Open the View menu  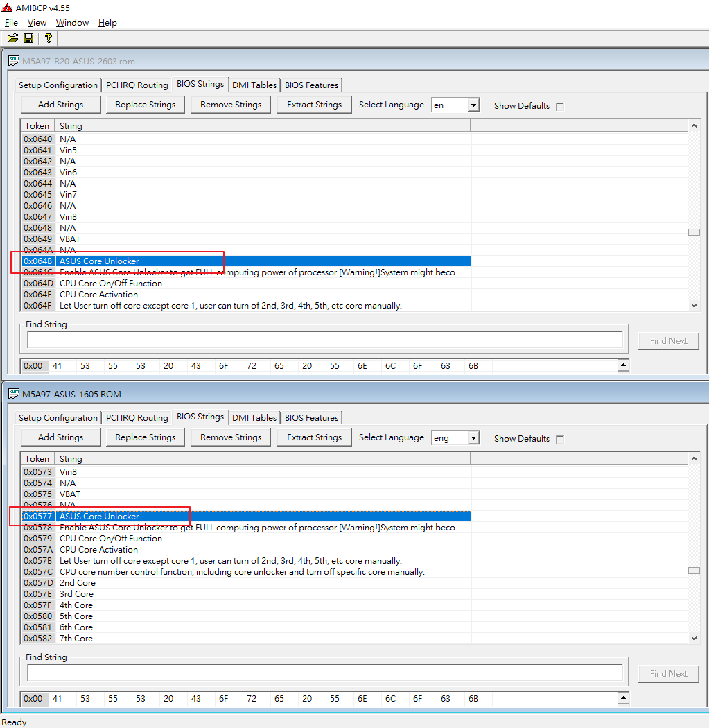37,23
